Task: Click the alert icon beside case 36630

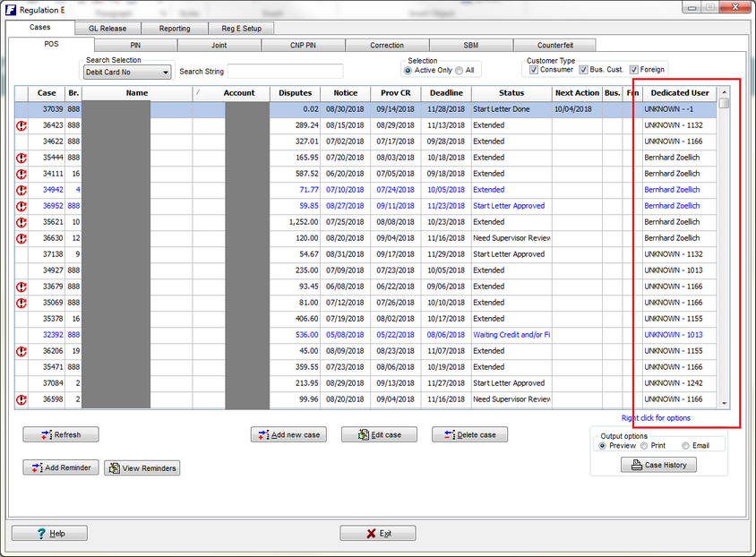Action: point(21,238)
